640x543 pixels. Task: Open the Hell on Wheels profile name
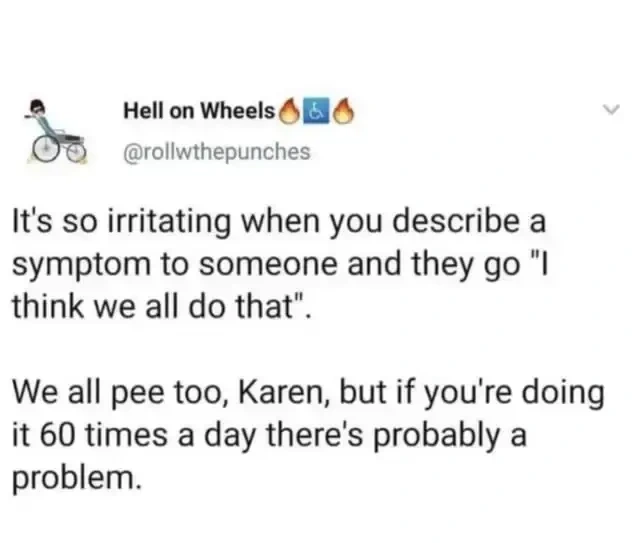199,113
